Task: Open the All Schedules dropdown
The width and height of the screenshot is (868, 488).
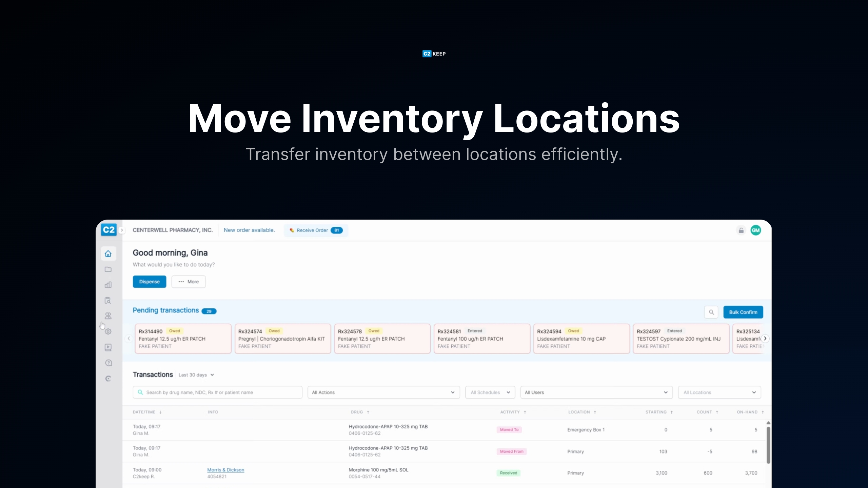Action: tap(490, 392)
